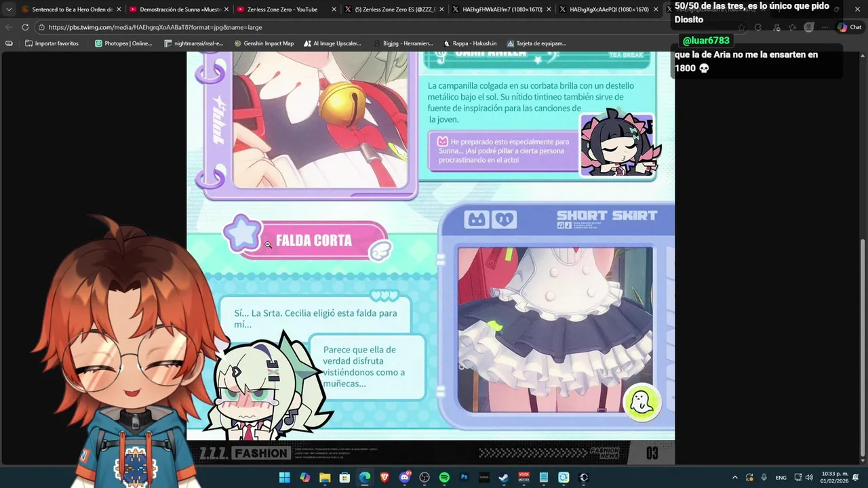The height and width of the screenshot is (488, 868).
Task: Click the FALDA CORTA heading in image
Action: (x=313, y=241)
